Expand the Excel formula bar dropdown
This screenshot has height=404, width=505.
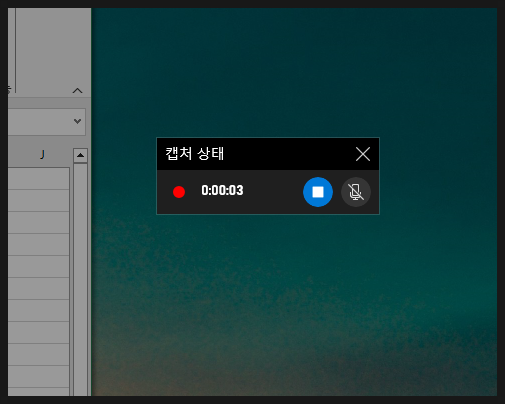(77, 121)
